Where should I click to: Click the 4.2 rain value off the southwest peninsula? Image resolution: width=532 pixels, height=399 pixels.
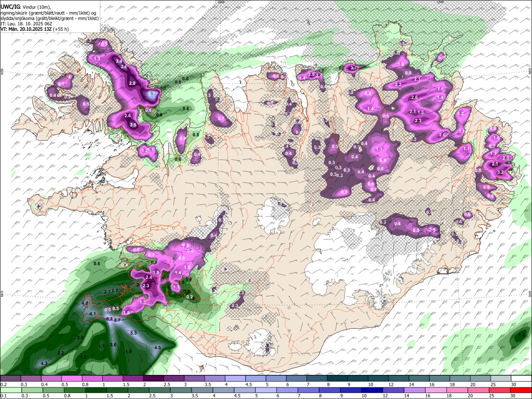pyautogui.click(x=85, y=303)
